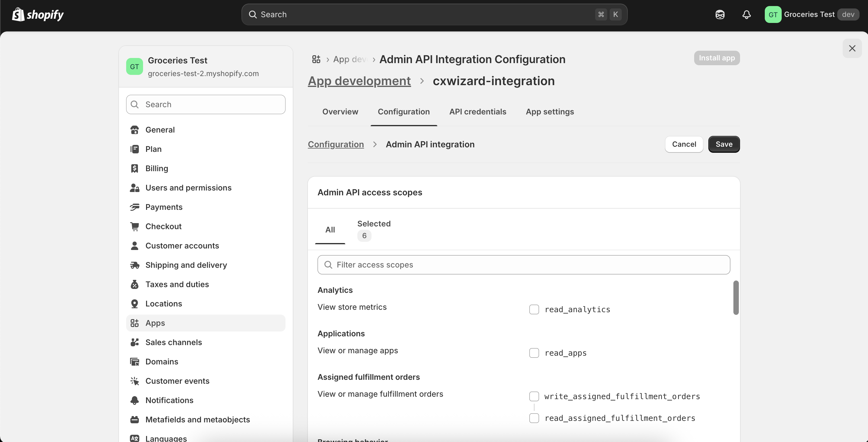
Task: Open Taxes and duties settings
Action: pyautogui.click(x=177, y=284)
